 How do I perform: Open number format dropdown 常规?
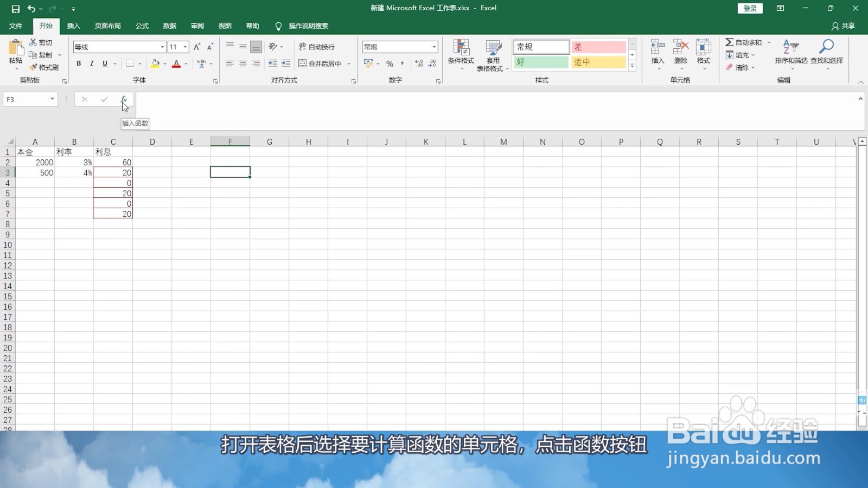click(x=435, y=47)
